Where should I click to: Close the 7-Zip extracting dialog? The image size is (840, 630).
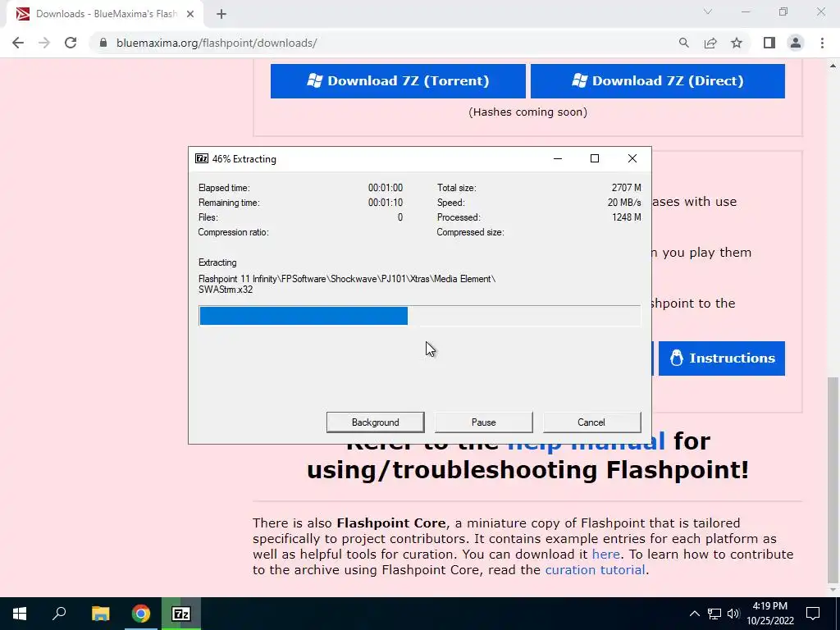[x=632, y=158]
